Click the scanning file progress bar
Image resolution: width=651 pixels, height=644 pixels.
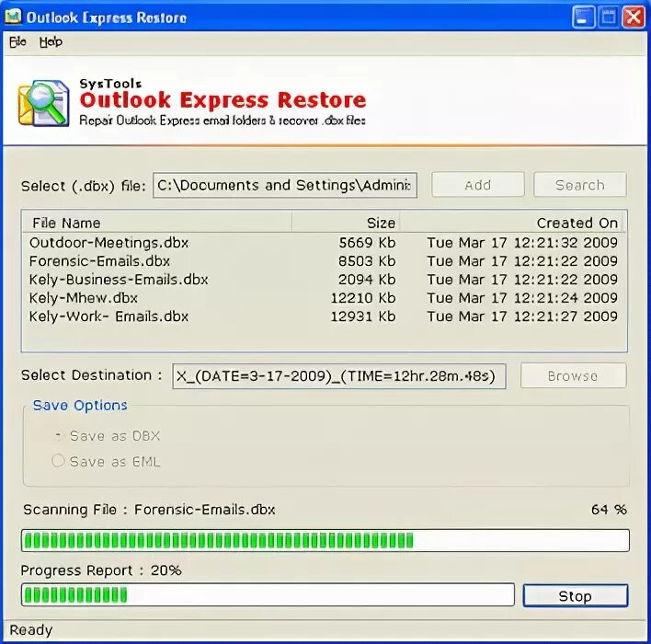click(325, 540)
